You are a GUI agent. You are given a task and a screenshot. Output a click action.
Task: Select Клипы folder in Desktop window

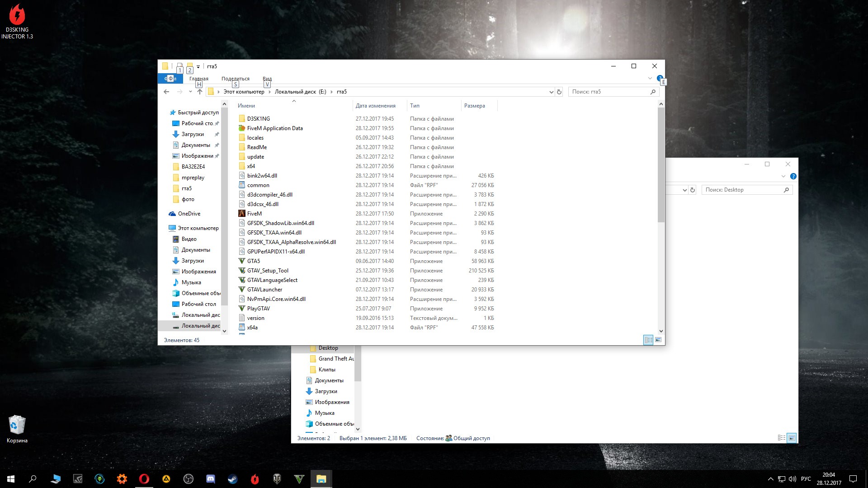(327, 370)
